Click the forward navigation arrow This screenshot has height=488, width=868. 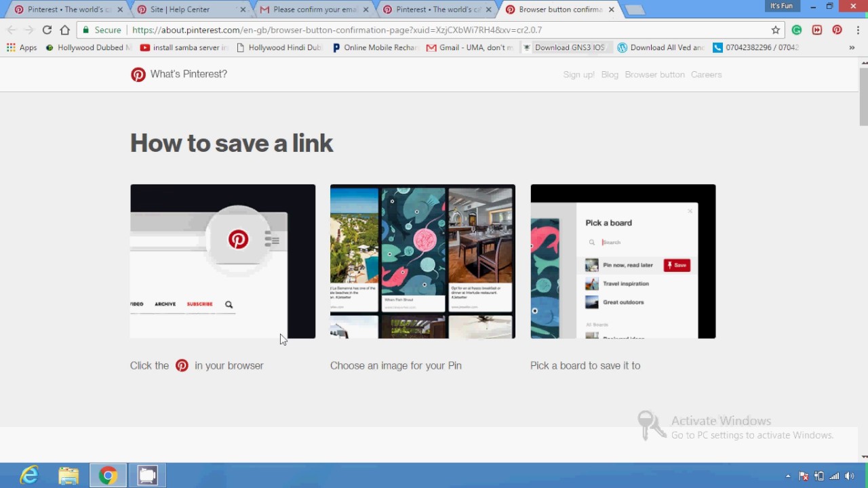29,30
